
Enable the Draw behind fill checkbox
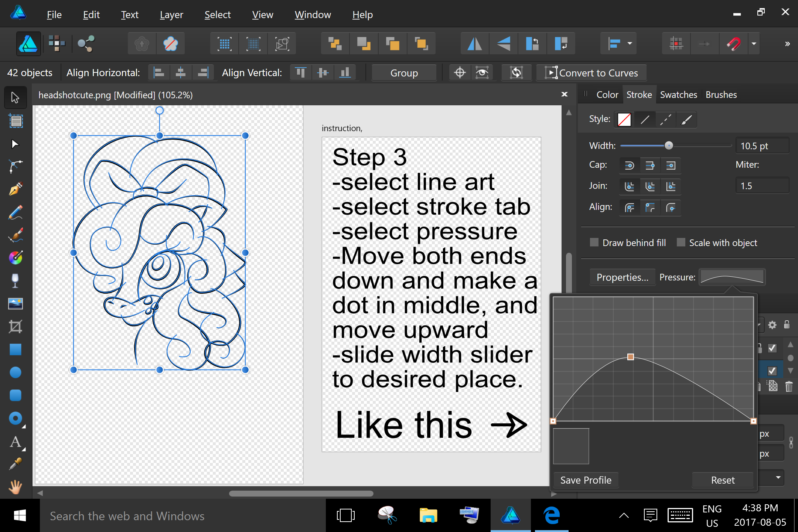[594, 243]
